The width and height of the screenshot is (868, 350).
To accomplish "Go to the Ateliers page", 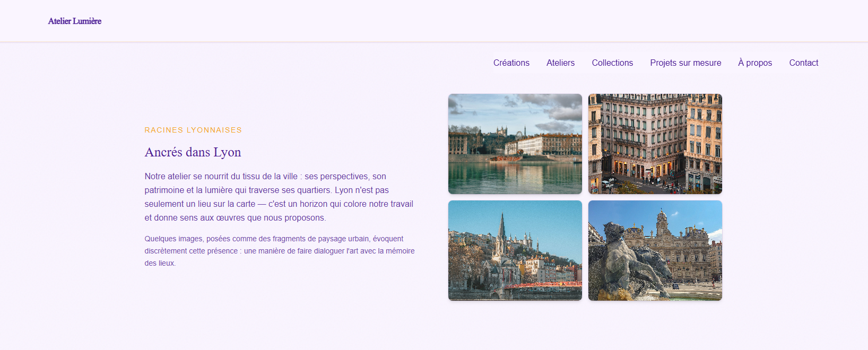I will pyautogui.click(x=560, y=63).
